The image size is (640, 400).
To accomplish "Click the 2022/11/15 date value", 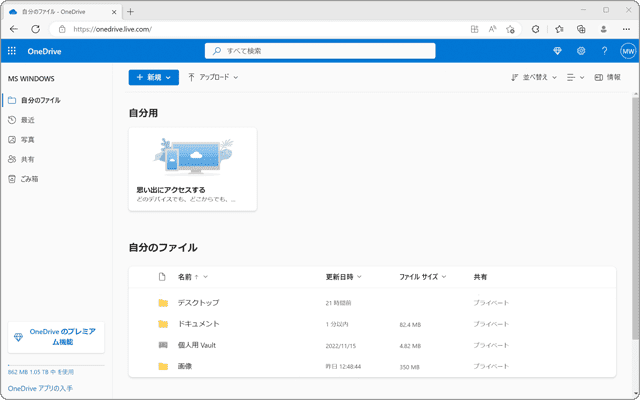I will point(341,346).
